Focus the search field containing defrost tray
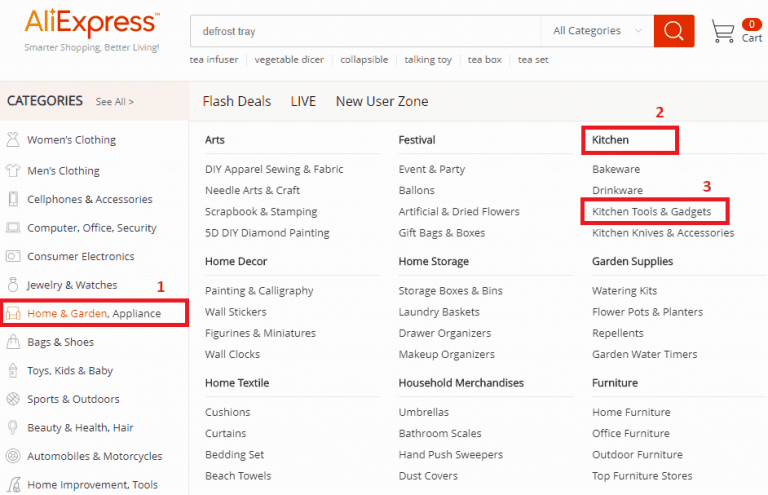Viewport: 768px width, 495px height. click(x=365, y=31)
